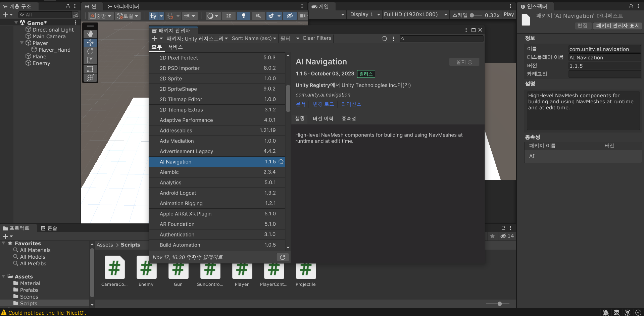
Task: Toggle hidden objects visibility in scene
Action: coord(290,16)
